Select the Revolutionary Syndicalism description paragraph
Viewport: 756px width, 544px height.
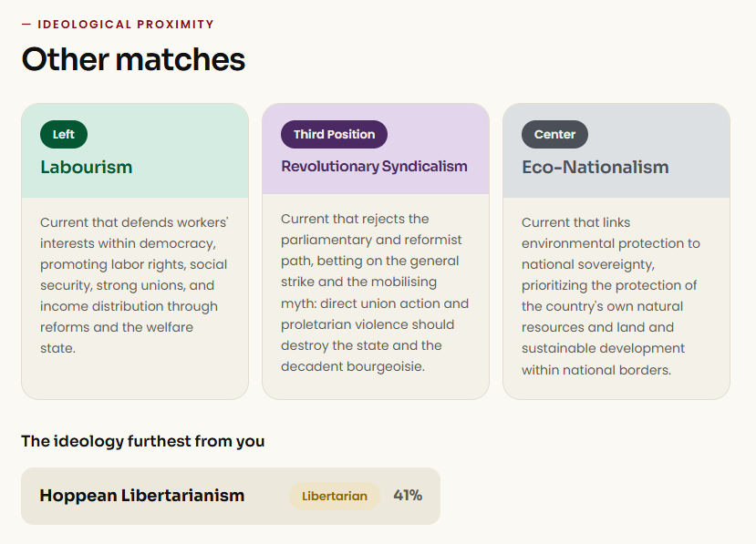tap(375, 293)
